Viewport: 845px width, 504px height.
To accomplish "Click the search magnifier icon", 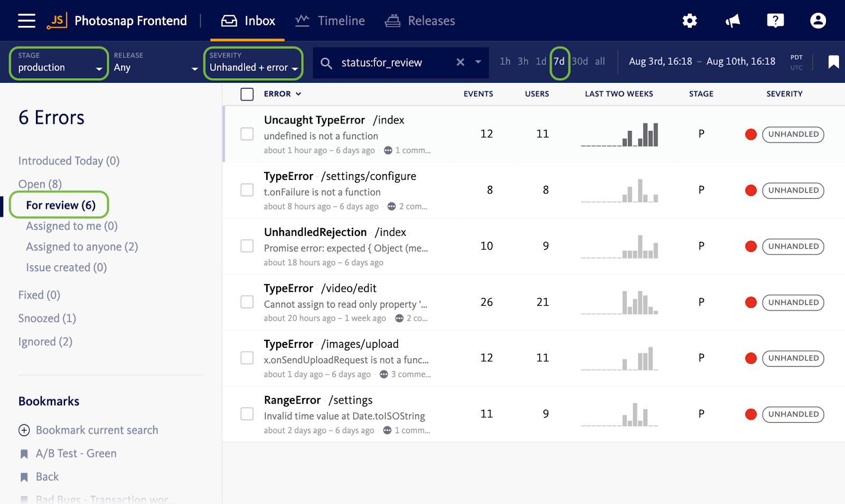I will click(x=326, y=63).
